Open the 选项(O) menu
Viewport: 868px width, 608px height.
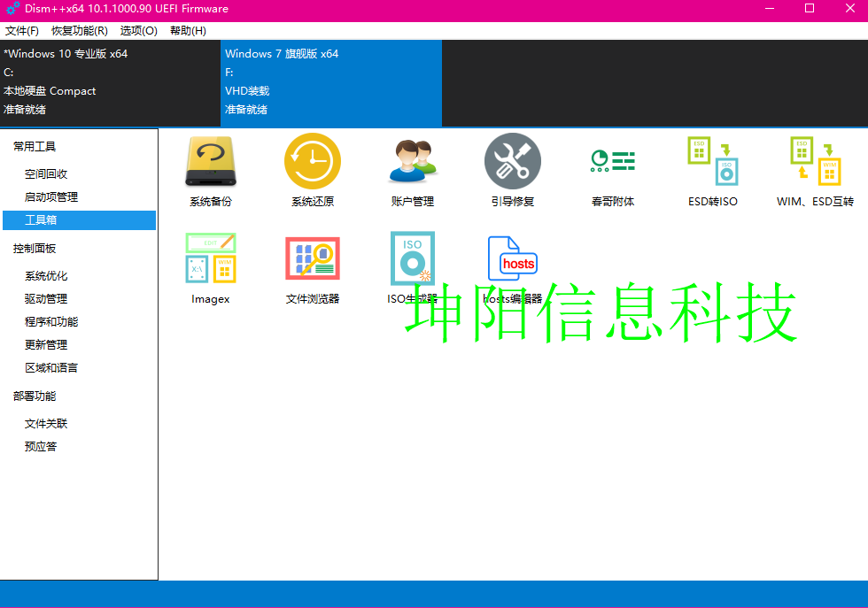coord(139,31)
